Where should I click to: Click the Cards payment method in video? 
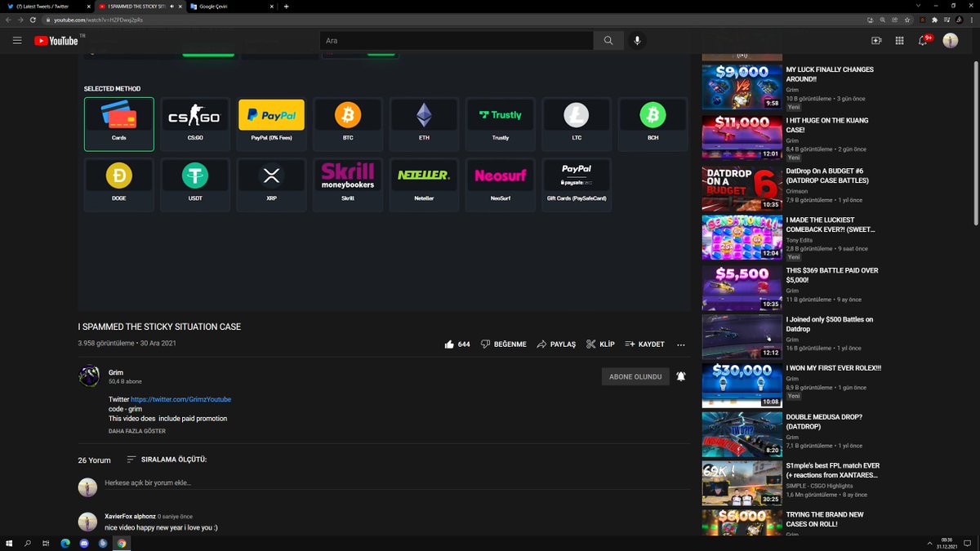118,124
